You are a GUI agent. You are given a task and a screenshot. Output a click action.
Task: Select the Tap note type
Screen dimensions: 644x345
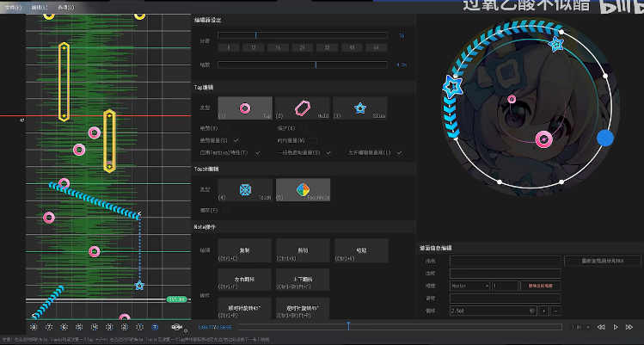[245, 108]
